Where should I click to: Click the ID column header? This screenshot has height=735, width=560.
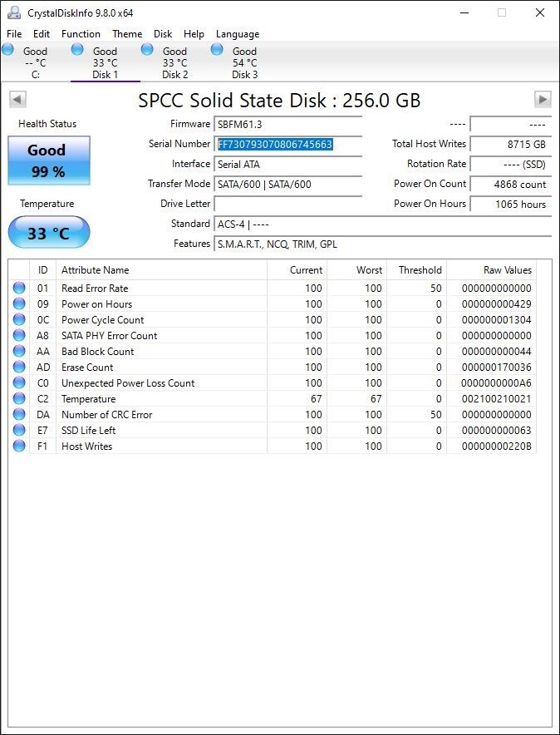[x=42, y=270]
